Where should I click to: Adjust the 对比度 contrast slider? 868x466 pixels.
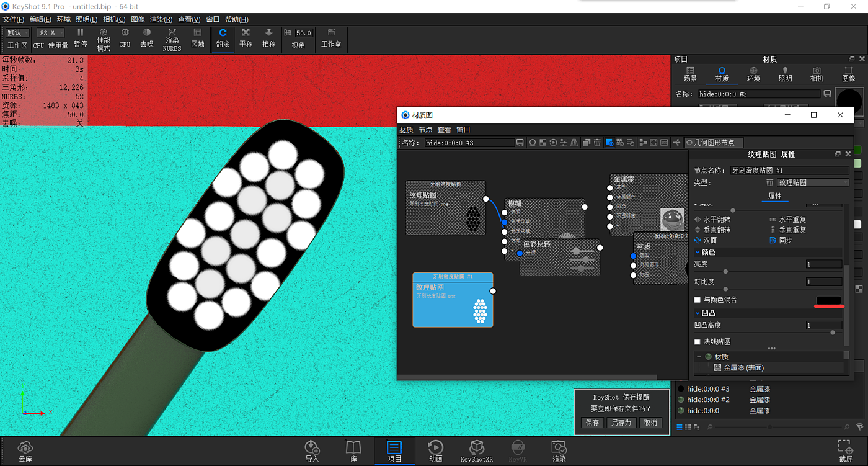click(x=726, y=289)
